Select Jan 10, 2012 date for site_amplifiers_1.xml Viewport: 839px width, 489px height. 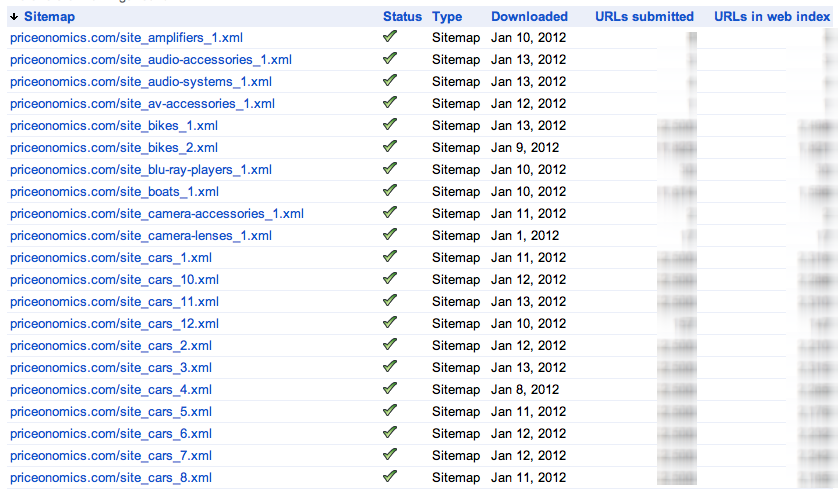pos(529,38)
